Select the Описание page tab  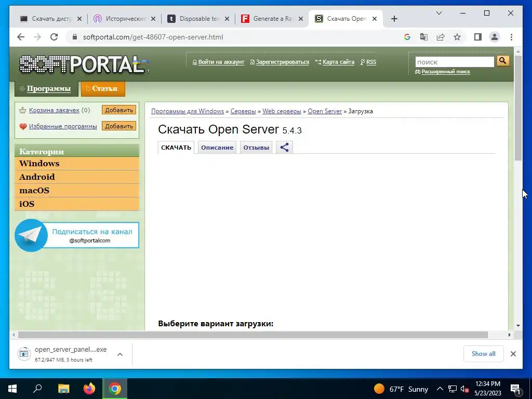tap(217, 148)
